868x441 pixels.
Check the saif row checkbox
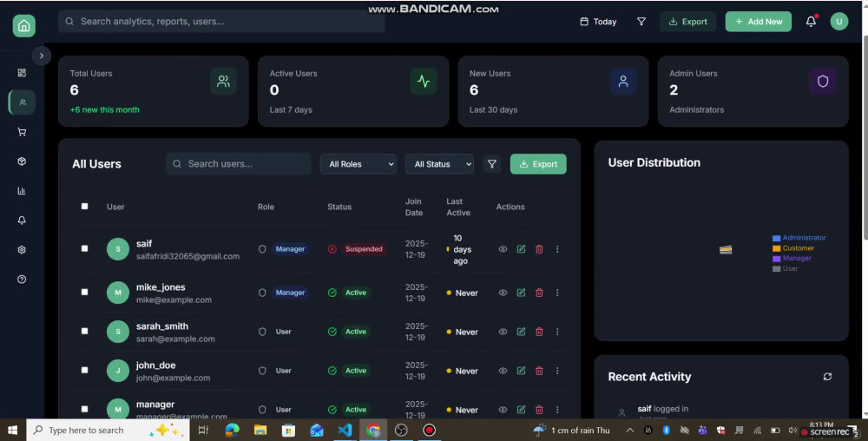[85, 248]
